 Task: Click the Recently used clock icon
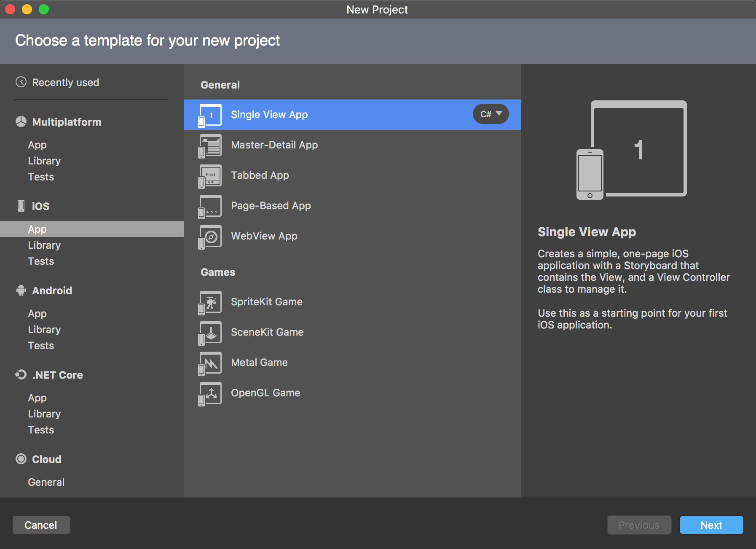(x=21, y=82)
